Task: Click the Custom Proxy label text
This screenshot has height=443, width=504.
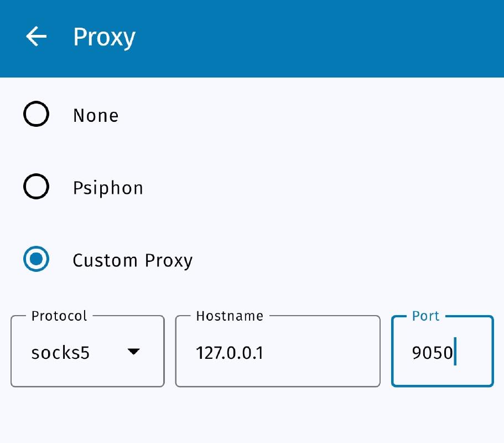Action: coord(133,259)
